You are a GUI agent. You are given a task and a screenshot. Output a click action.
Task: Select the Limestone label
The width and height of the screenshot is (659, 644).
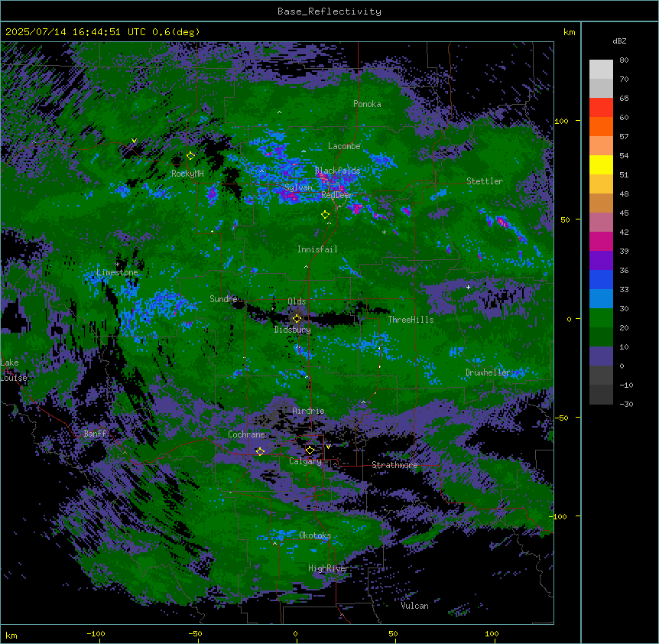pyautogui.click(x=117, y=272)
